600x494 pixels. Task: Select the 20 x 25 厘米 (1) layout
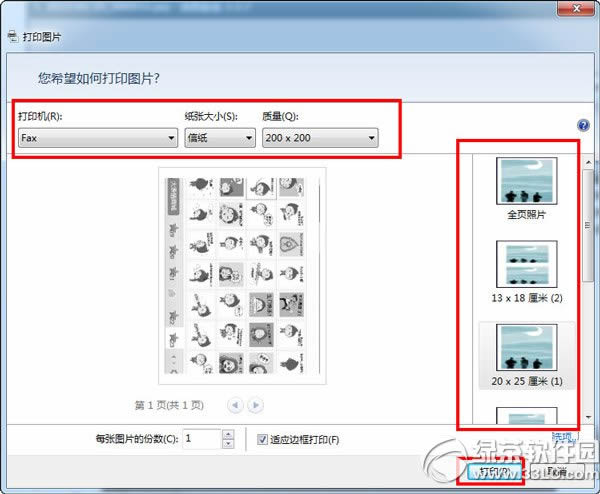pyautogui.click(x=527, y=355)
